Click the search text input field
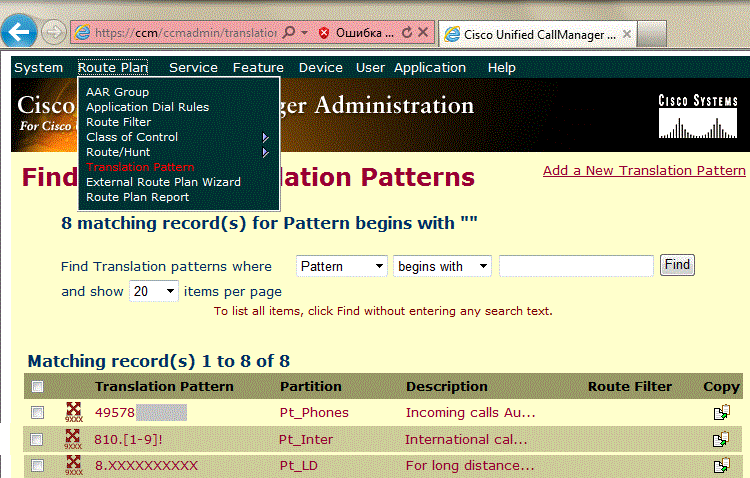The image size is (750, 478). pyautogui.click(x=576, y=266)
